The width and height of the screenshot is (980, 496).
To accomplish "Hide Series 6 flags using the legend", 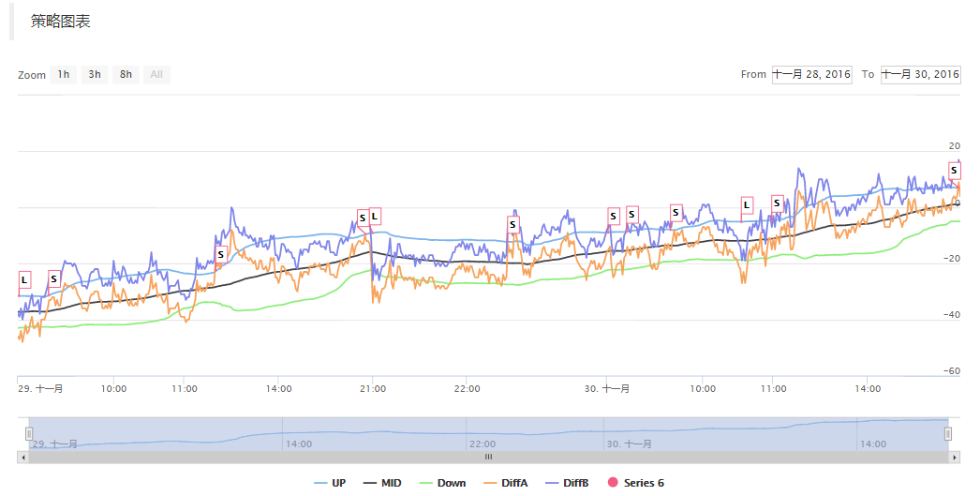I will click(x=636, y=483).
